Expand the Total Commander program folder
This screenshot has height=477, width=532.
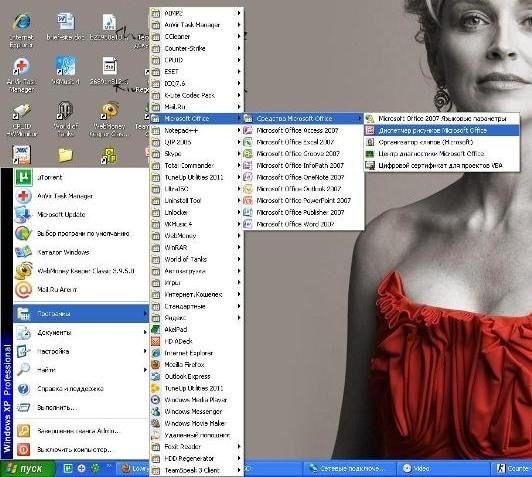coord(196,166)
